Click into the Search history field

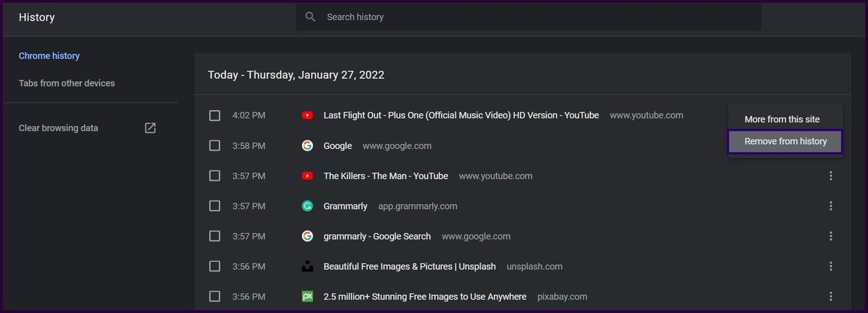click(x=528, y=17)
